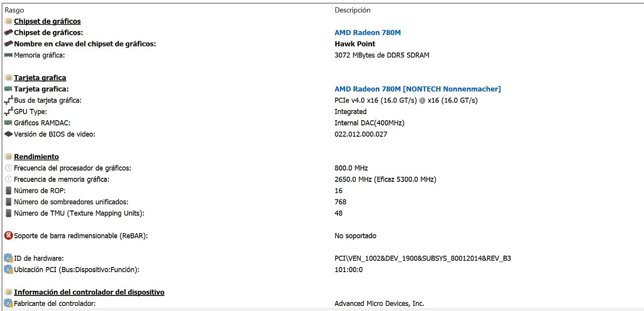The image size is (644, 311).
Task: Click the bus icon beside Bus de tarjeta gráfica
Action: (8, 101)
